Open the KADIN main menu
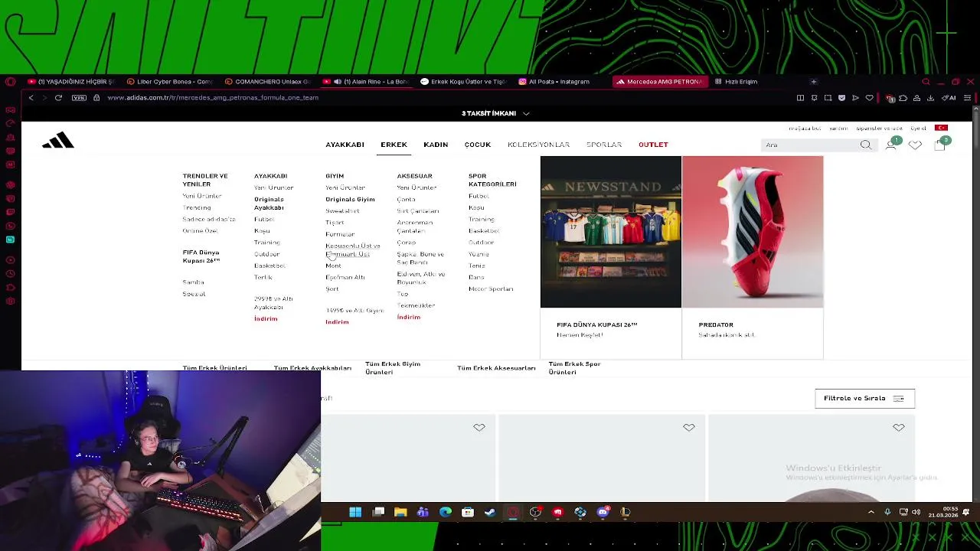This screenshot has width=980, height=551. [x=436, y=145]
